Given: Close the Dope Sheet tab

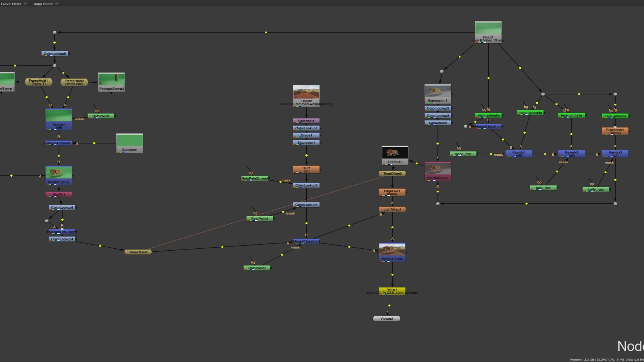Looking at the screenshot, I should point(57,4).
